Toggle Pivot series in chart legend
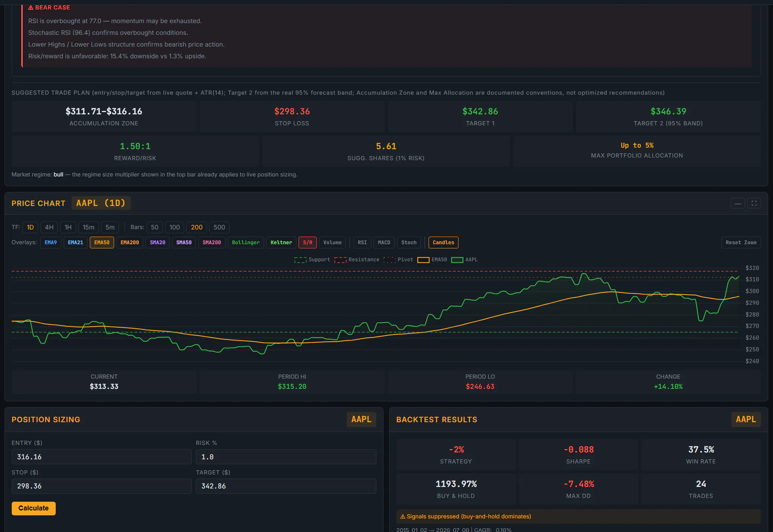 398,260
